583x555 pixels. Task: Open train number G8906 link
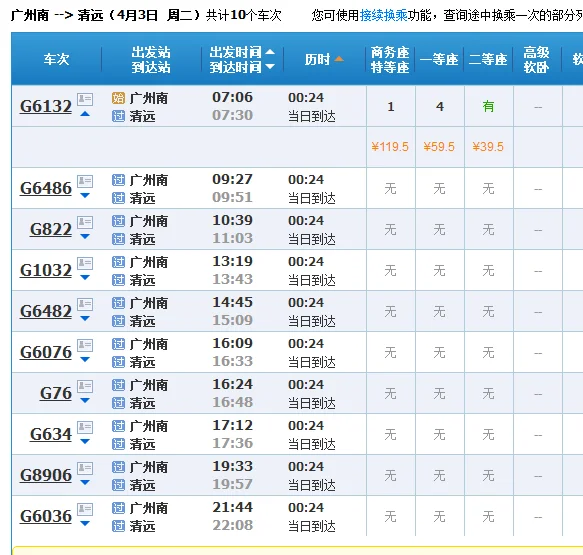46,475
